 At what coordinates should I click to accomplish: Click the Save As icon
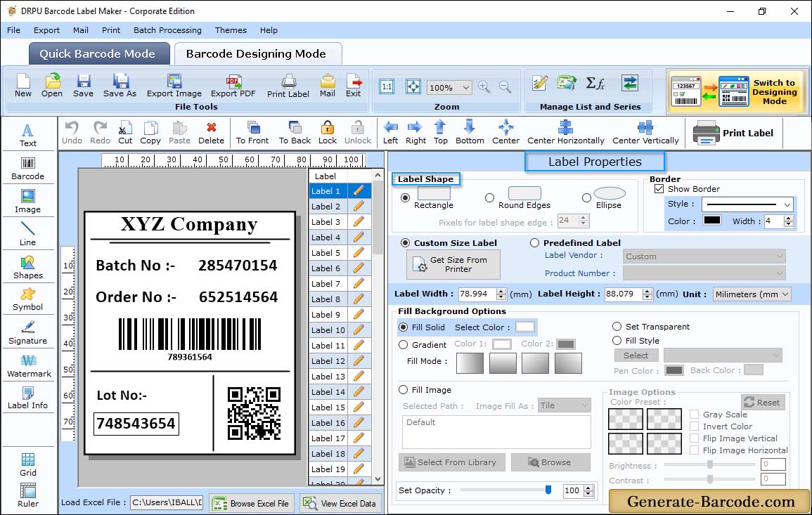120,86
